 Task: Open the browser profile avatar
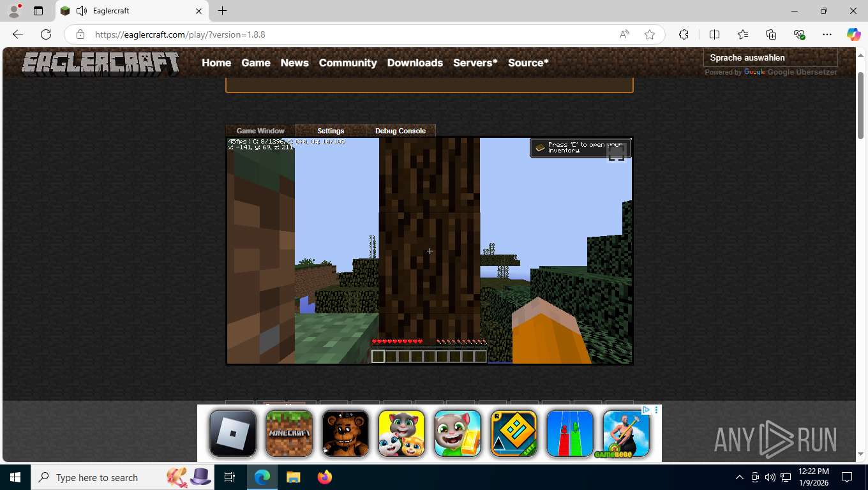click(x=14, y=11)
